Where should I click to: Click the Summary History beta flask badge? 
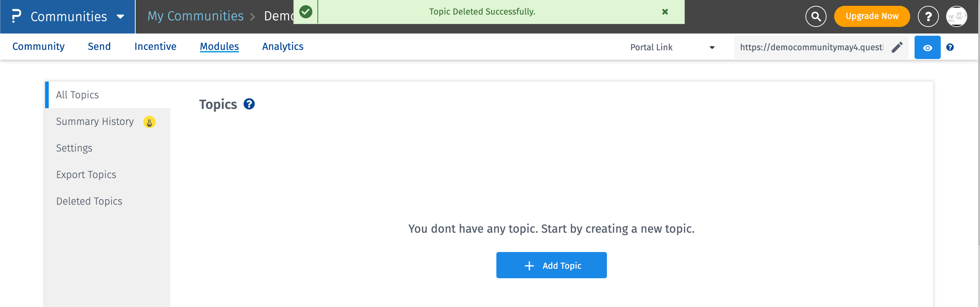(149, 122)
